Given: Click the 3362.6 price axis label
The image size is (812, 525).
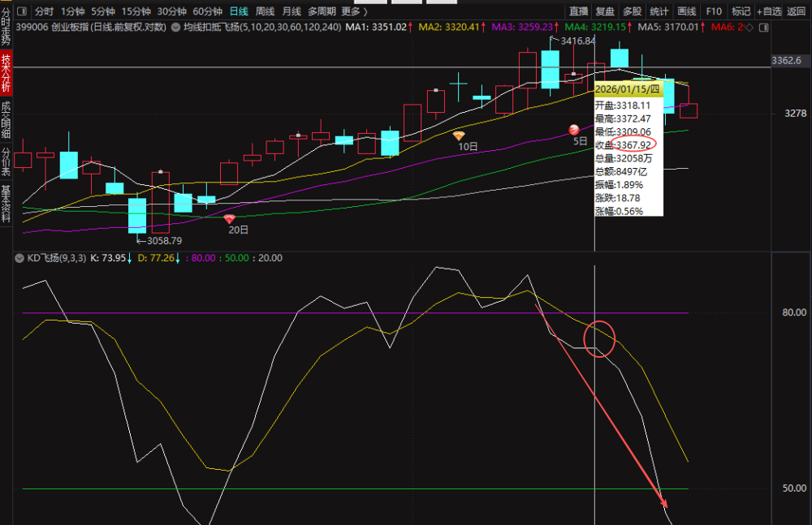Looking at the screenshot, I should click(x=786, y=61).
